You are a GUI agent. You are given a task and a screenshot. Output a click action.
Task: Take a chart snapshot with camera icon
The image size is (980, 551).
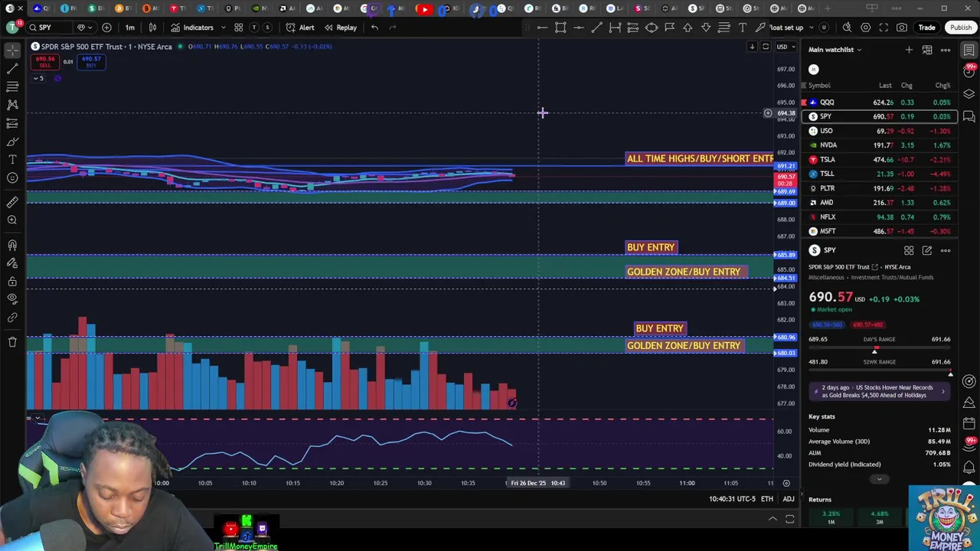[x=902, y=28]
